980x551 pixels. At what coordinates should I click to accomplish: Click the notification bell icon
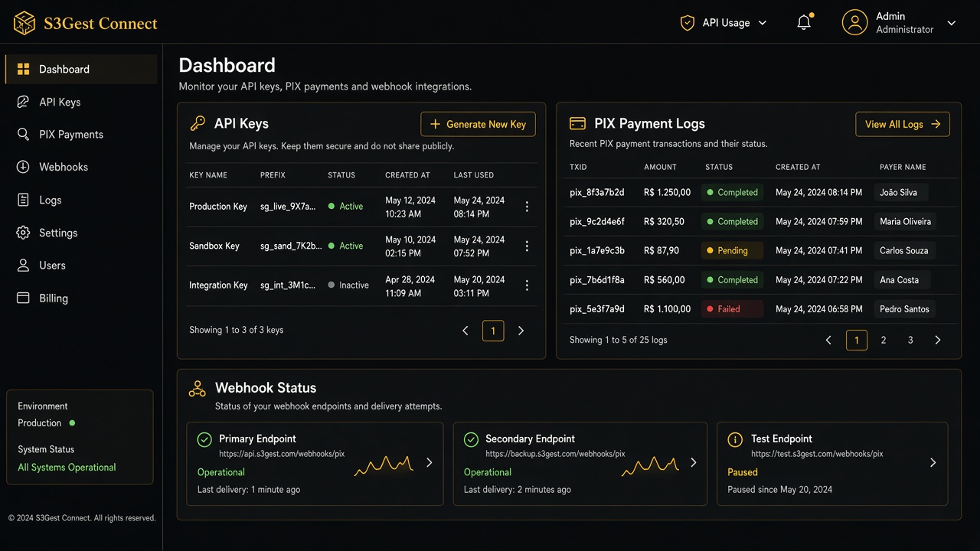click(x=804, y=22)
